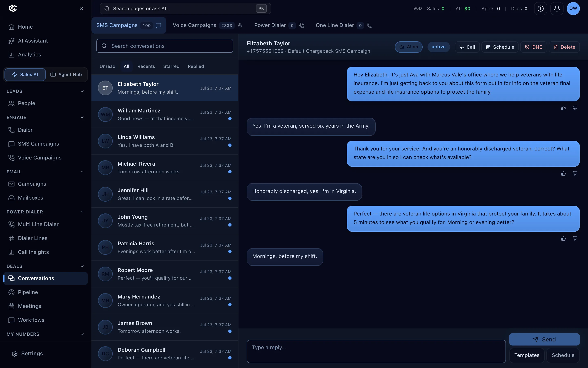588x368 pixels.
Task: Click the AI Assistant sparkle icon
Action: click(11, 41)
